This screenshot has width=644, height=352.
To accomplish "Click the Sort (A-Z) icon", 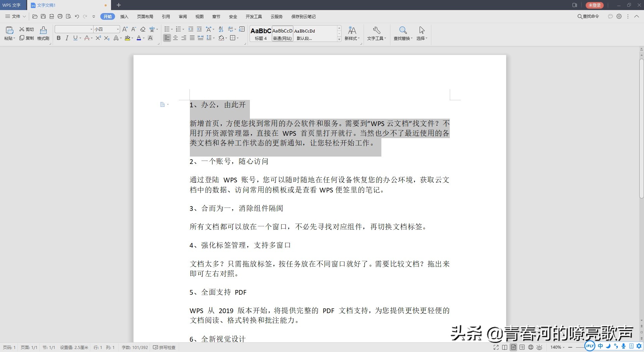I will click(x=221, y=29).
